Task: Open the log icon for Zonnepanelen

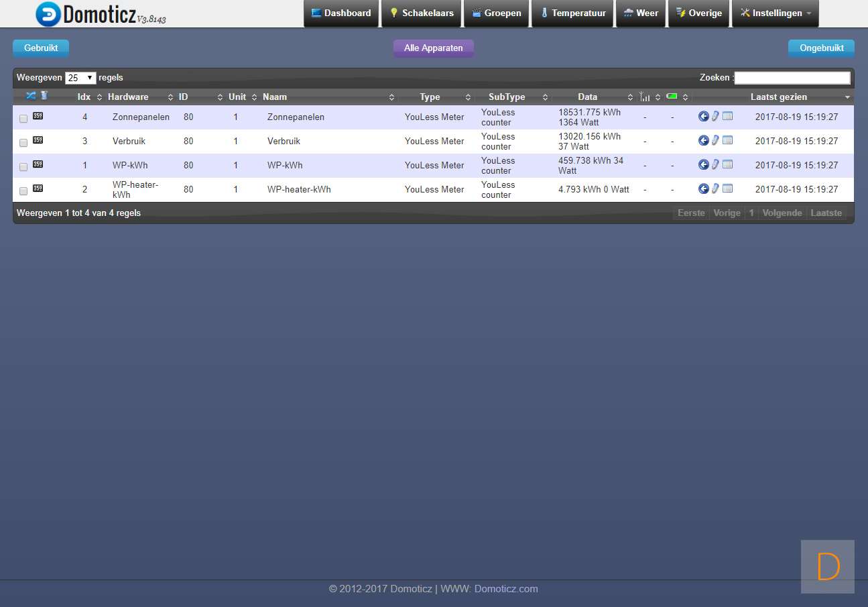Action: [x=727, y=116]
